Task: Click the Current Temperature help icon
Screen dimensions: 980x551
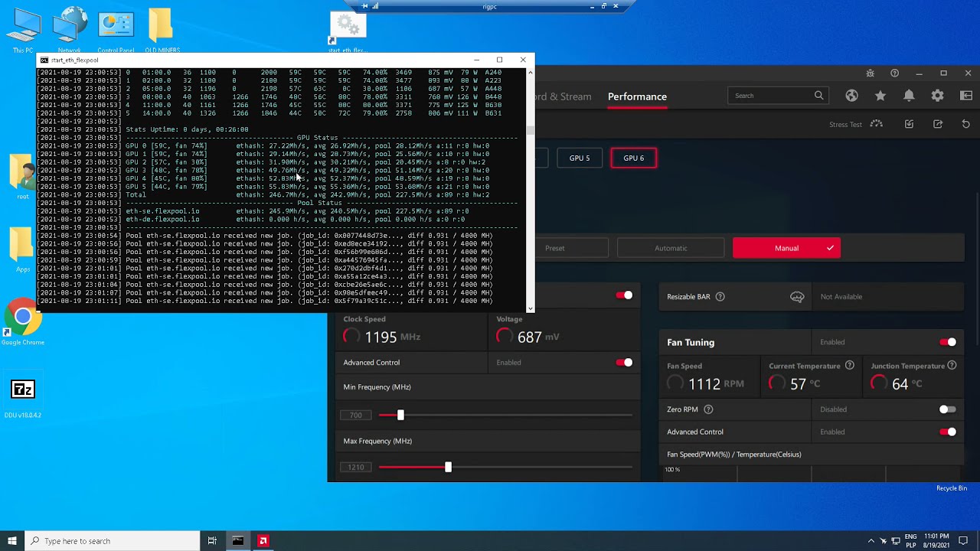Action: (x=849, y=366)
